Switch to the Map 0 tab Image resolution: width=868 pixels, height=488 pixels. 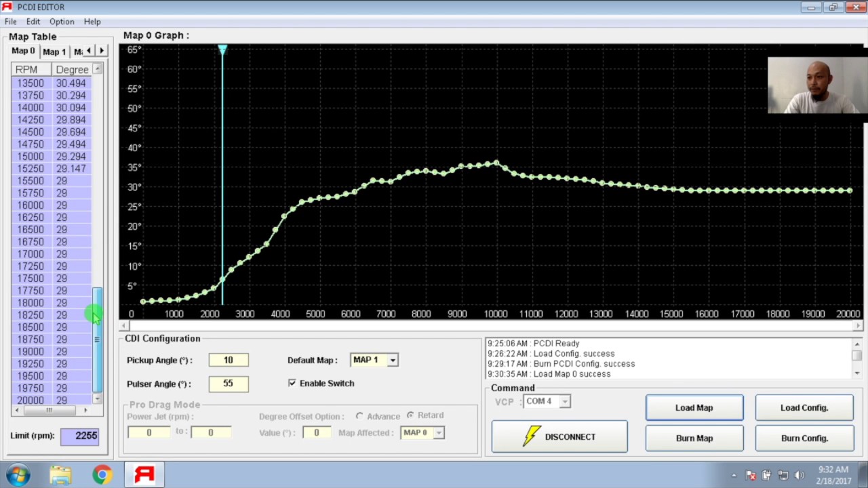pos(23,52)
